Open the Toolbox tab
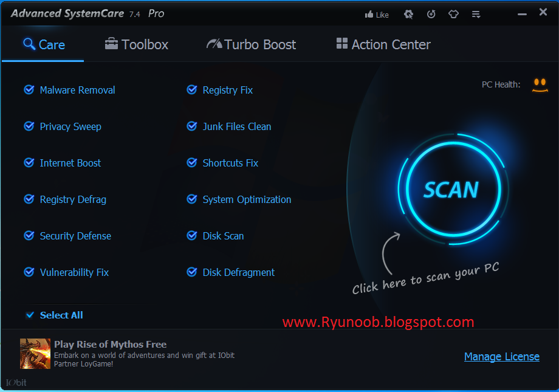 click(137, 44)
